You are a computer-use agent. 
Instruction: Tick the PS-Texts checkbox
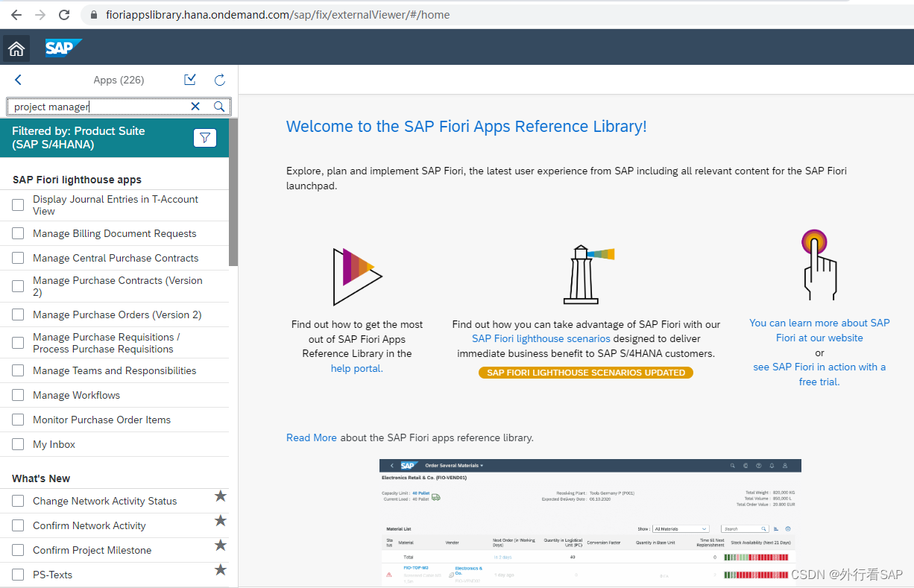(x=18, y=575)
